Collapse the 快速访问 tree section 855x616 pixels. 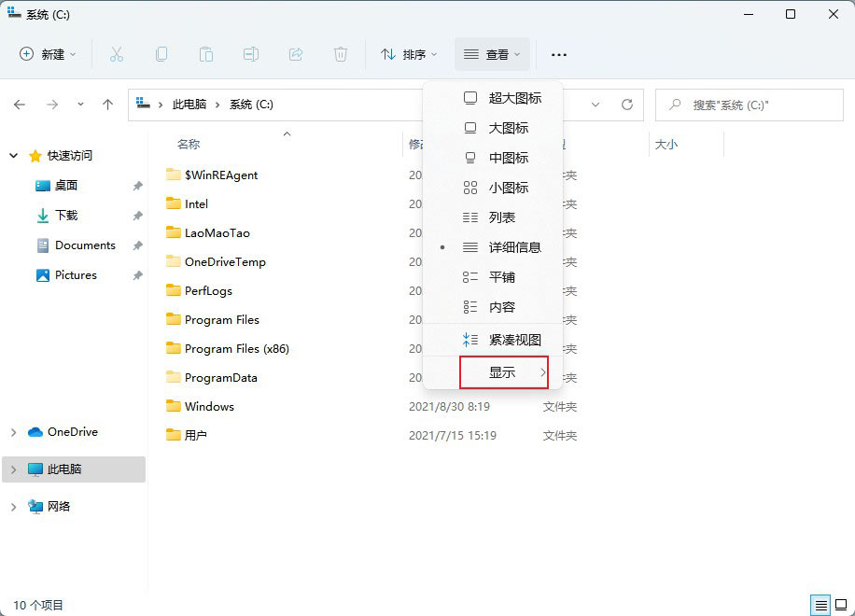pyautogui.click(x=14, y=156)
